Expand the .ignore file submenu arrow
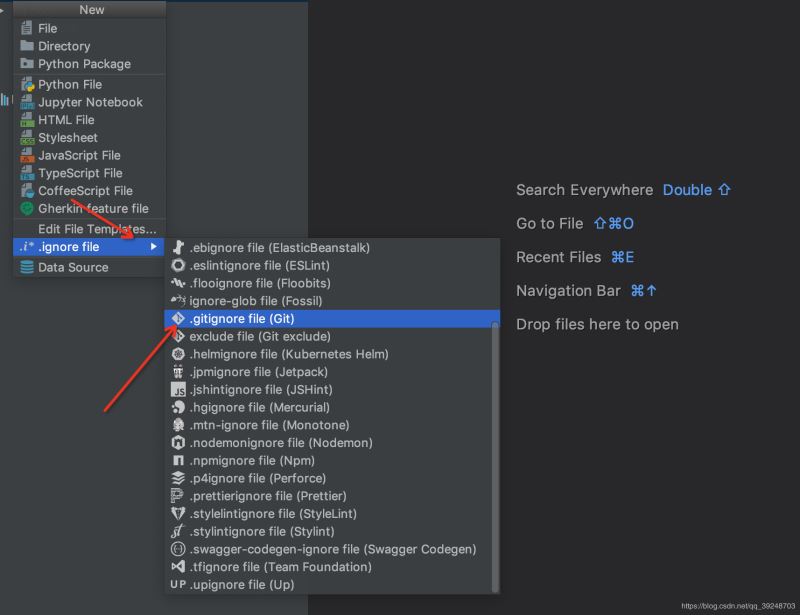Viewport: 800px width, 615px height. point(153,247)
